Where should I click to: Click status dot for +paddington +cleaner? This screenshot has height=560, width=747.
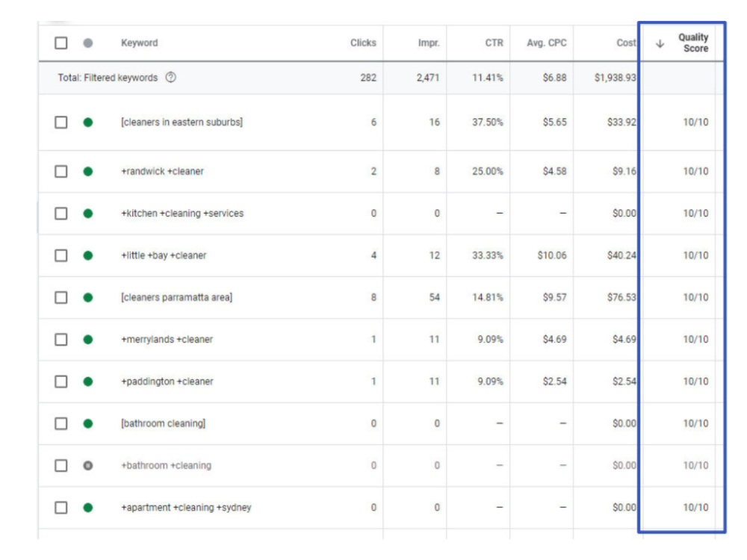(88, 382)
